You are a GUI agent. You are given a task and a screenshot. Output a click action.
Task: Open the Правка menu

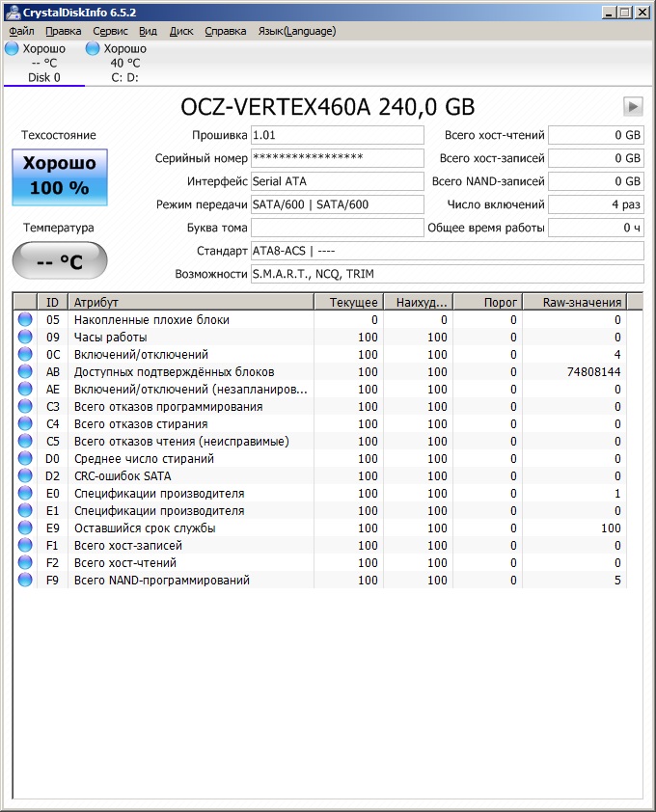[64, 31]
